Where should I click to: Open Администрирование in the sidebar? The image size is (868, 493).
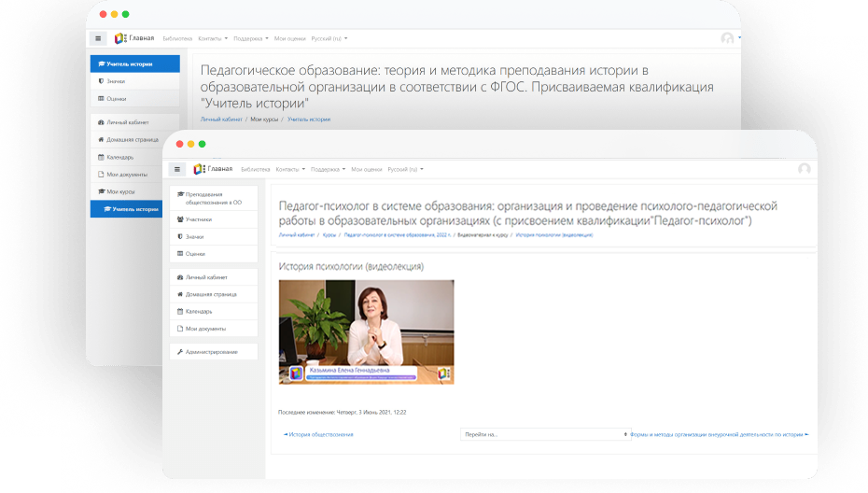(x=210, y=351)
